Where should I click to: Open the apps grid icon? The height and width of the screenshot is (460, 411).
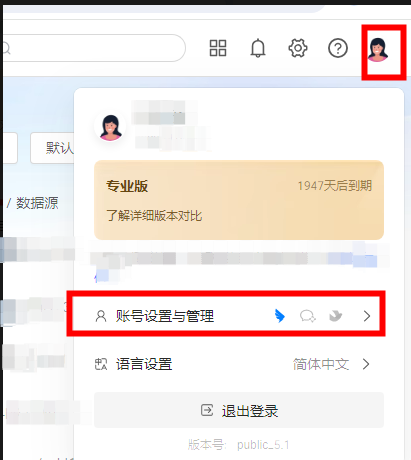218,48
